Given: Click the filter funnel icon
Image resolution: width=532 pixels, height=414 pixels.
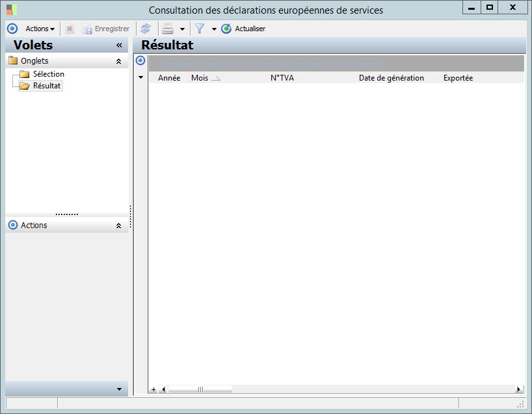Looking at the screenshot, I should (x=200, y=29).
